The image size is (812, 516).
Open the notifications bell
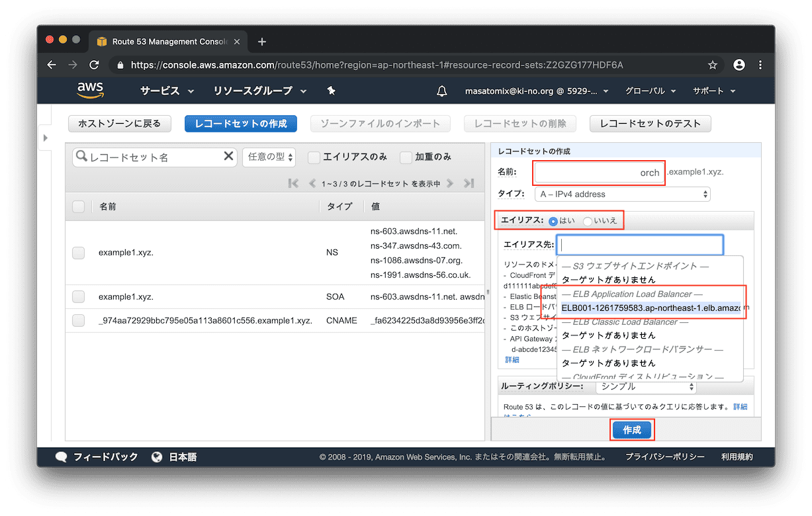[x=442, y=91]
